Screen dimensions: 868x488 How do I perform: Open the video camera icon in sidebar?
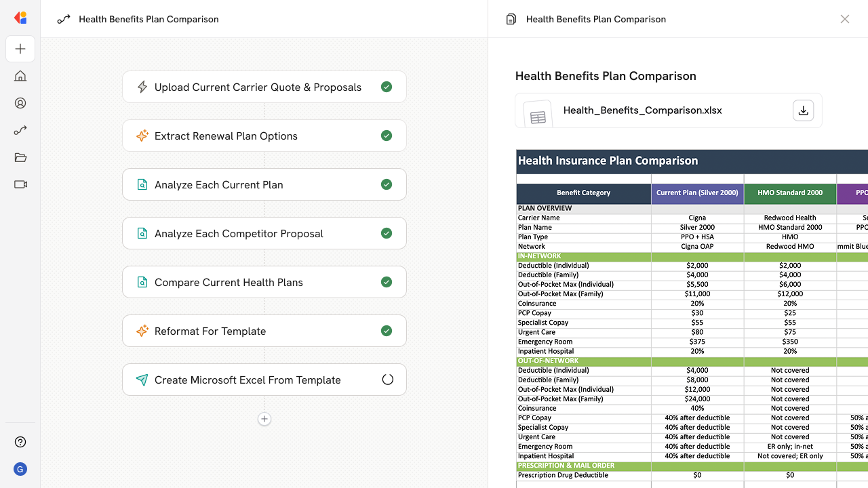coord(20,184)
